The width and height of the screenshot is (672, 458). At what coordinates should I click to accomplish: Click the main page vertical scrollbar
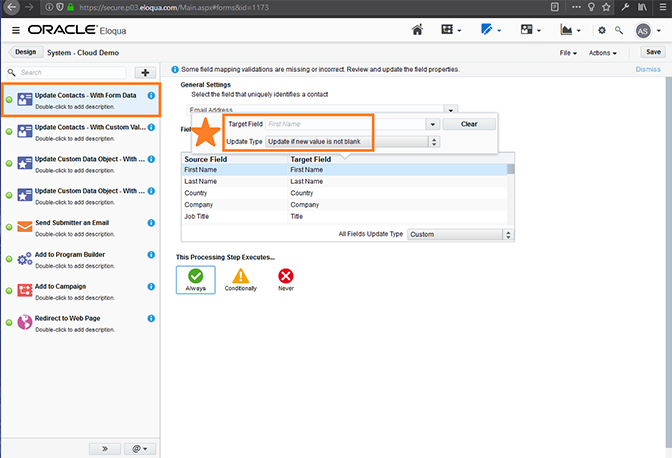pos(669,261)
